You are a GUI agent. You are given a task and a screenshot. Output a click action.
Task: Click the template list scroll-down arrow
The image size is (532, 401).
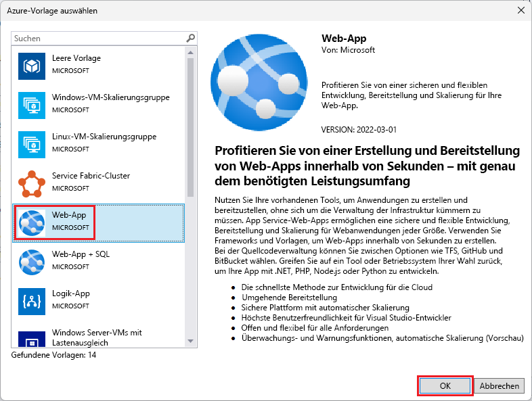coord(190,341)
